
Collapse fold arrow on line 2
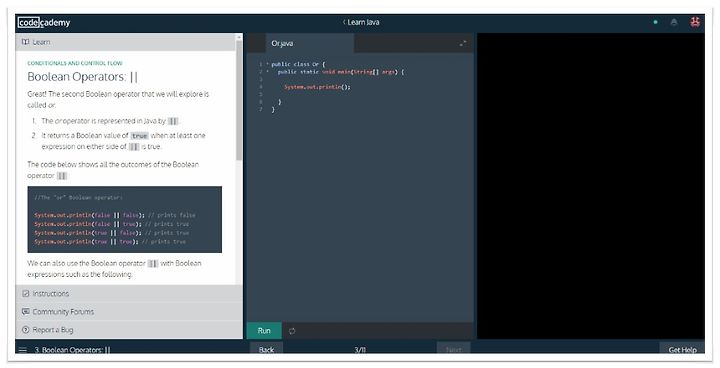(267, 72)
